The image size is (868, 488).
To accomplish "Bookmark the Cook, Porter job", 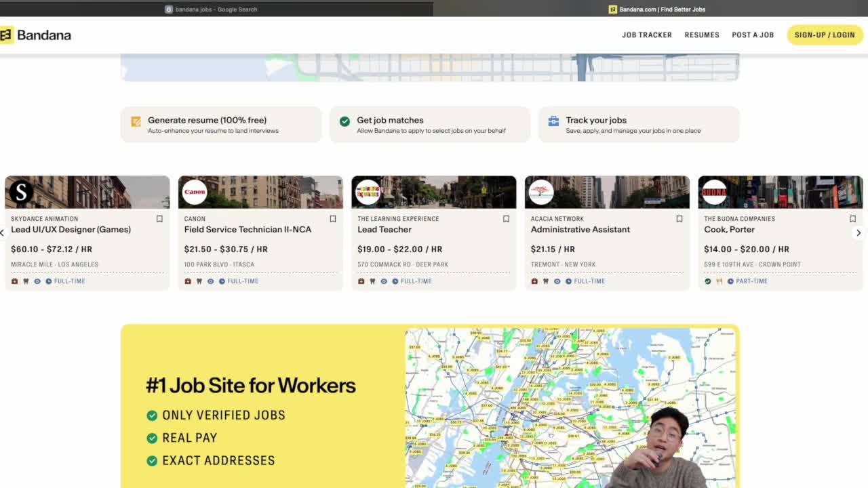I will pos(852,219).
